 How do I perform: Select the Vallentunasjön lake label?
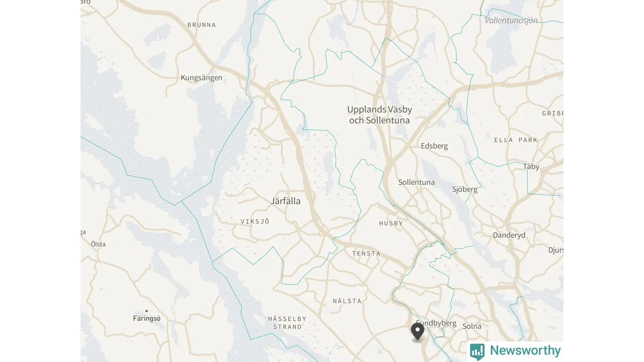coord(511,21)
